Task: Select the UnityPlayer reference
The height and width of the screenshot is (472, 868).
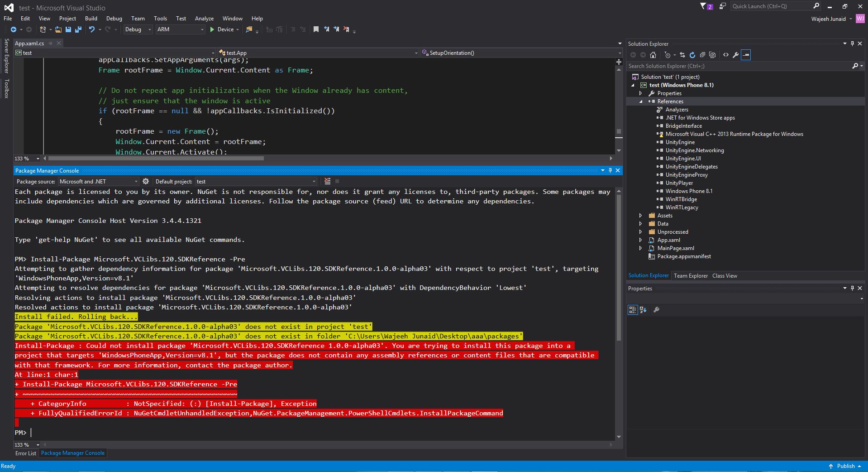Action: pos(679,183)
